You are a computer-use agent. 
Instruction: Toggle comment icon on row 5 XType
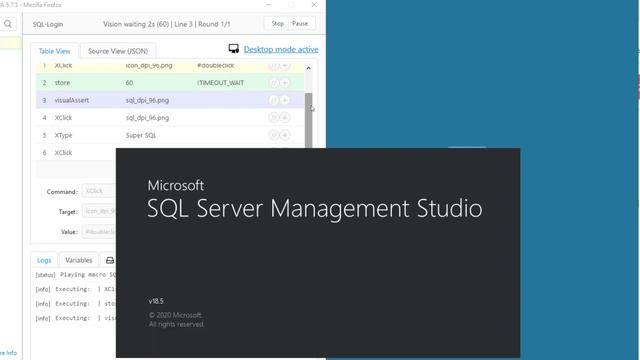(273, 135)
